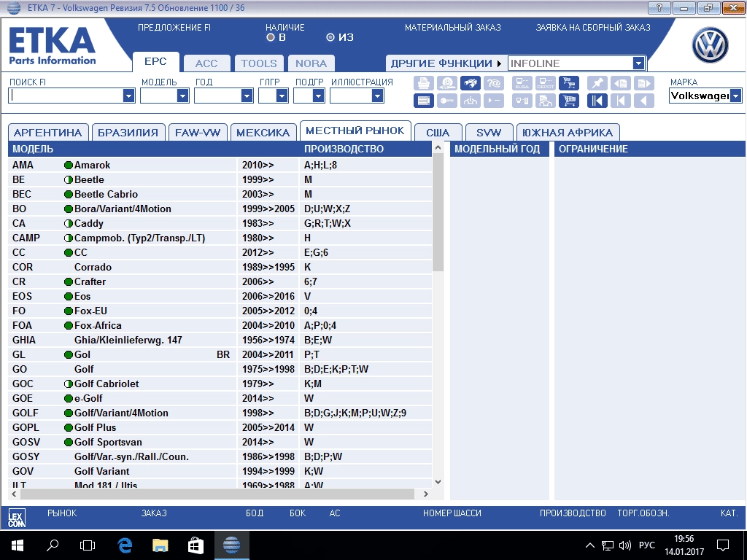747x560 pixels.
Task: Open the МАРКА Volkswagen dropdown
Action: 736,96
